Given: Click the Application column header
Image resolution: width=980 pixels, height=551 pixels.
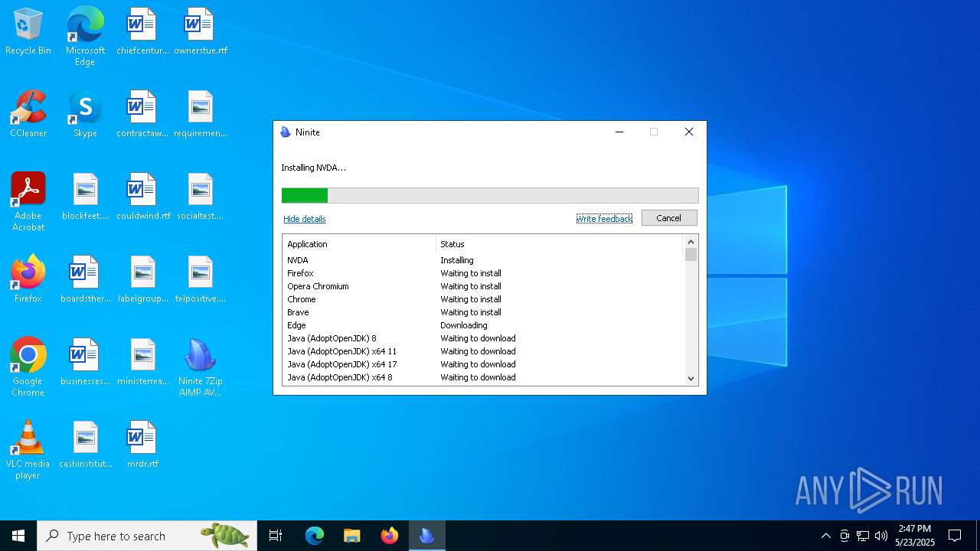Looking at the screenshot, I should click(359, 244).
